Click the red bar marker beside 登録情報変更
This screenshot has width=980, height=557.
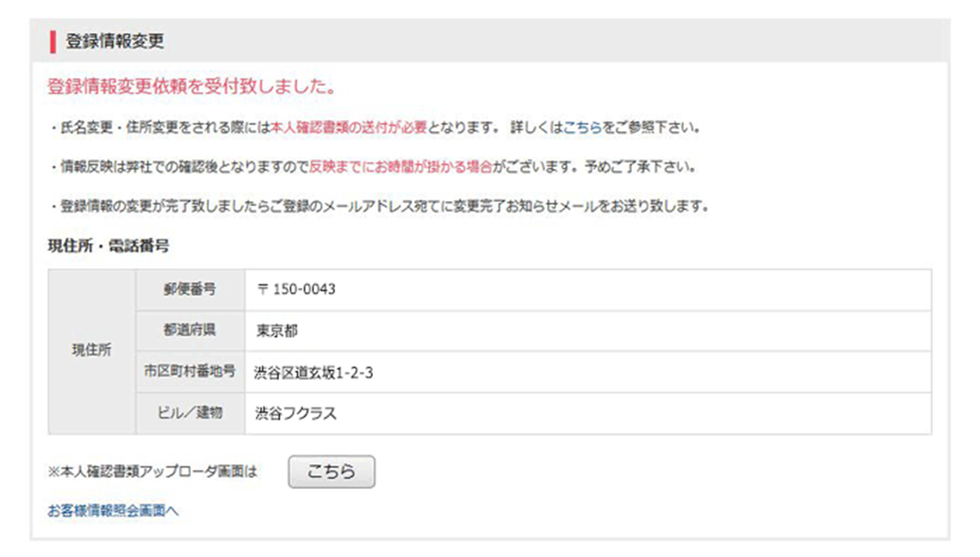pos(53,41)
